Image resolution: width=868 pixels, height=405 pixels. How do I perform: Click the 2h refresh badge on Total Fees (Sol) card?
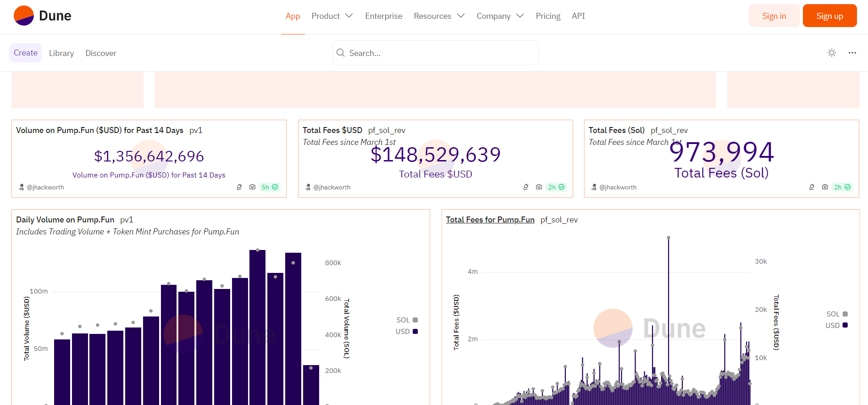coord(842,187)
